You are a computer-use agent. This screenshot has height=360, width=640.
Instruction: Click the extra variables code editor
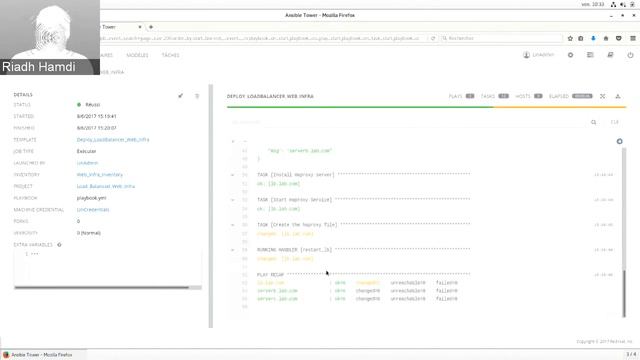(x=108, y=267)
